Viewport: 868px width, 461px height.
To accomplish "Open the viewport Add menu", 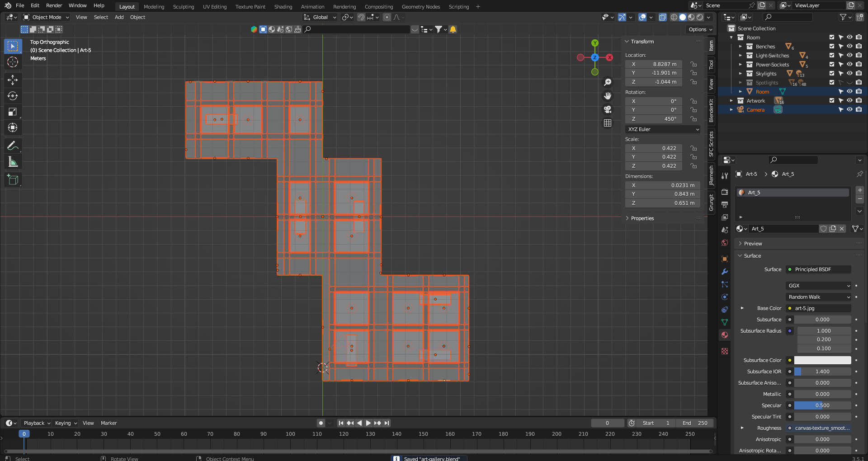I will coord(119,17).
